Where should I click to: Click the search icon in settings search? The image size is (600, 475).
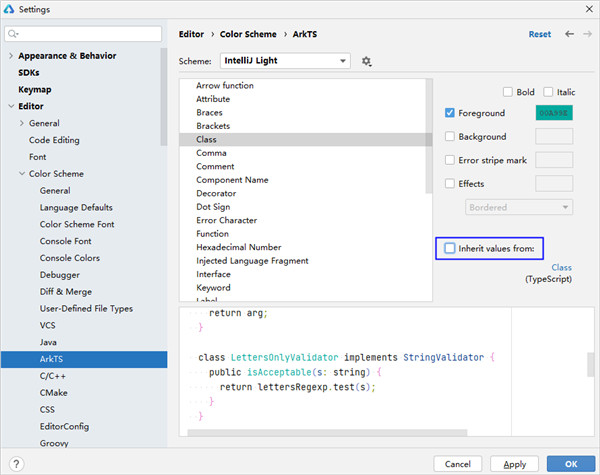[19, 34]
